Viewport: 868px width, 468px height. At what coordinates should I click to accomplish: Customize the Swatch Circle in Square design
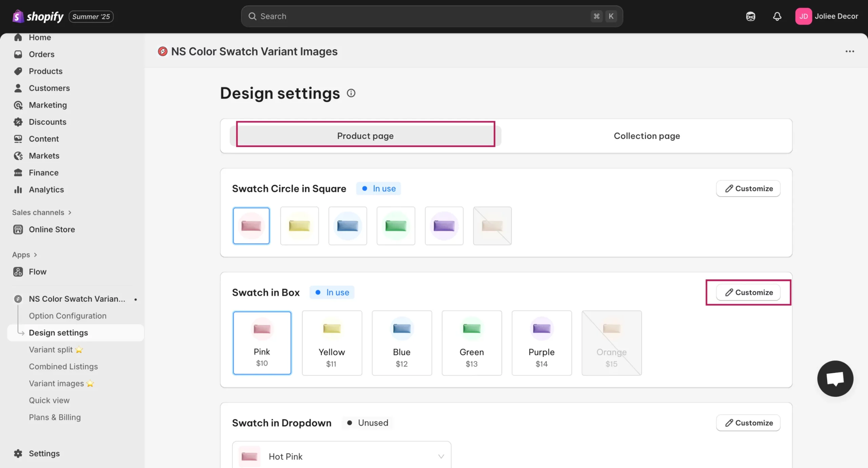pos(748,188)
